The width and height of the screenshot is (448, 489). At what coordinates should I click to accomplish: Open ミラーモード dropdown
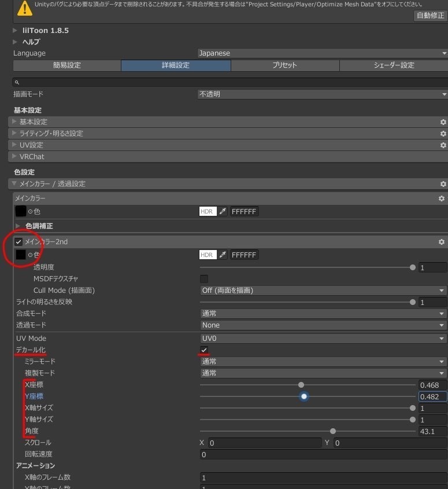(x=323, y=362)
